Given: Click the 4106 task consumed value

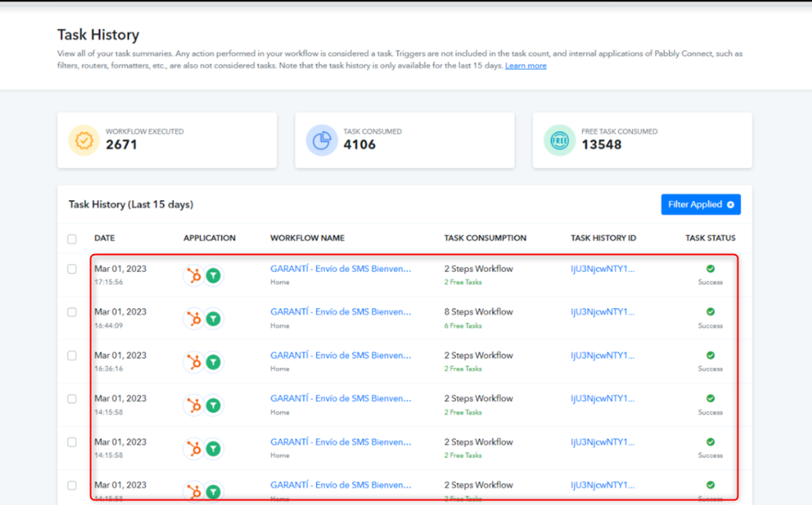Looking at the screenshot, I should [359, 145].
